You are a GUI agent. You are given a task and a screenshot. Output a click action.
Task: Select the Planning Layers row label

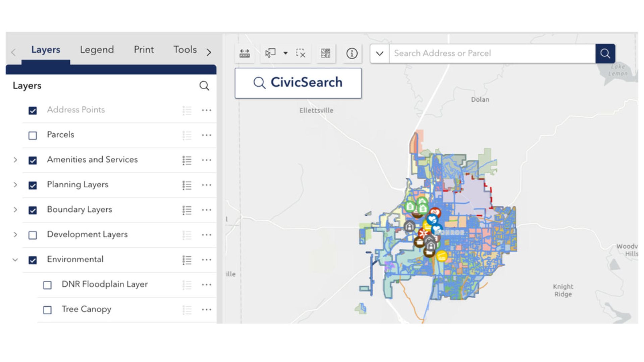(x=77, y=185)
